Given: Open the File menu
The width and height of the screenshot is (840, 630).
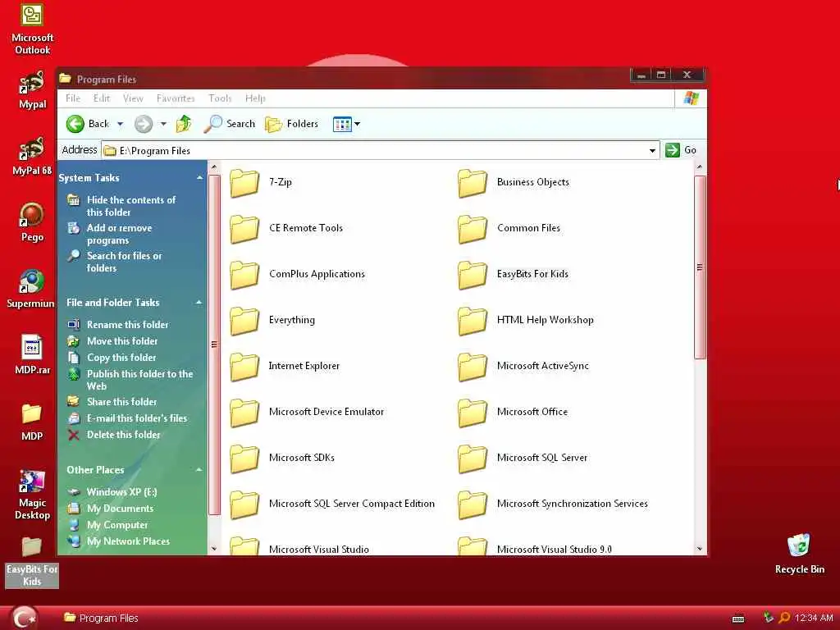Looking at the screenshot, I should tap(73, 98).
